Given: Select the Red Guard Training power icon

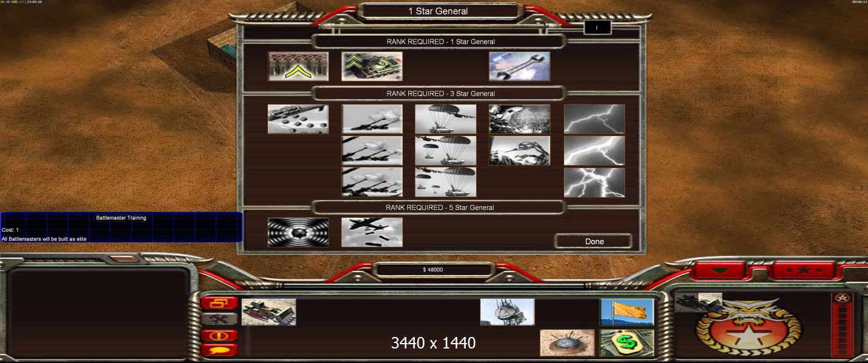Looking at the screenshot, I should [x=298, y=66].
